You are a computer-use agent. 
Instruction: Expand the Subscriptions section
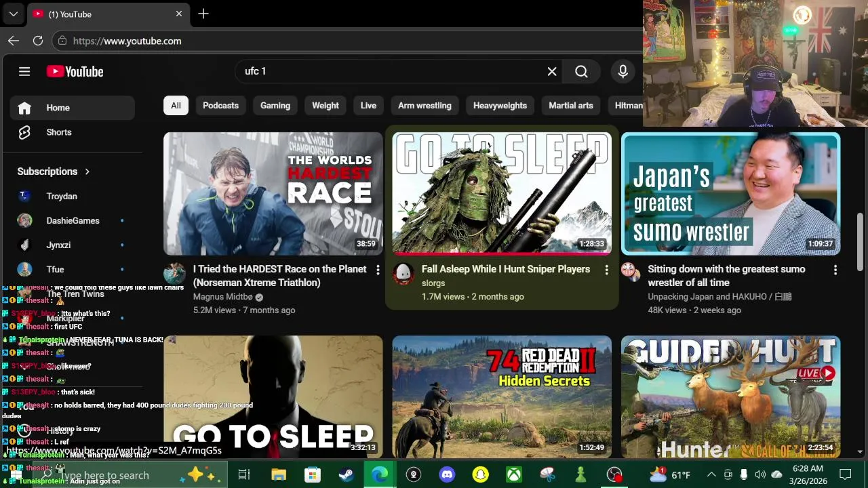[x=54, y=171]
